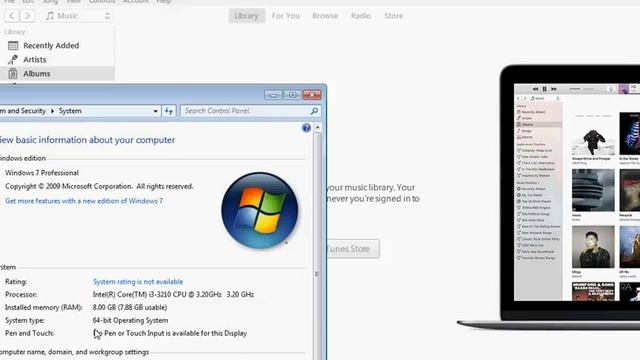Click the address bar refresh button
This screenshot has width=640, height=360.
[x=169, y=111]
